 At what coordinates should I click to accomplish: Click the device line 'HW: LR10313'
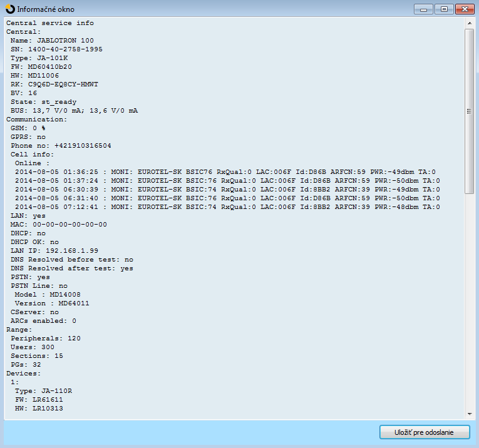pyautogui.click(x=39, y=409)
